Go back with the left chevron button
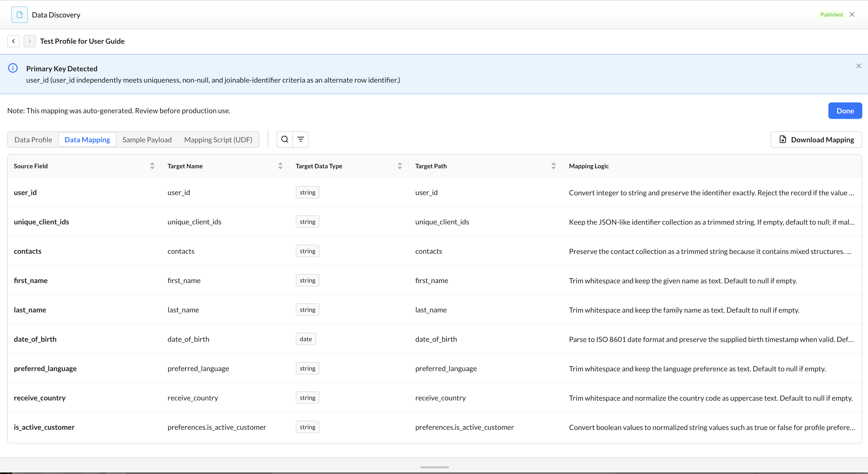The width and height of the screenshot is (868, 474). coord(13,41)
